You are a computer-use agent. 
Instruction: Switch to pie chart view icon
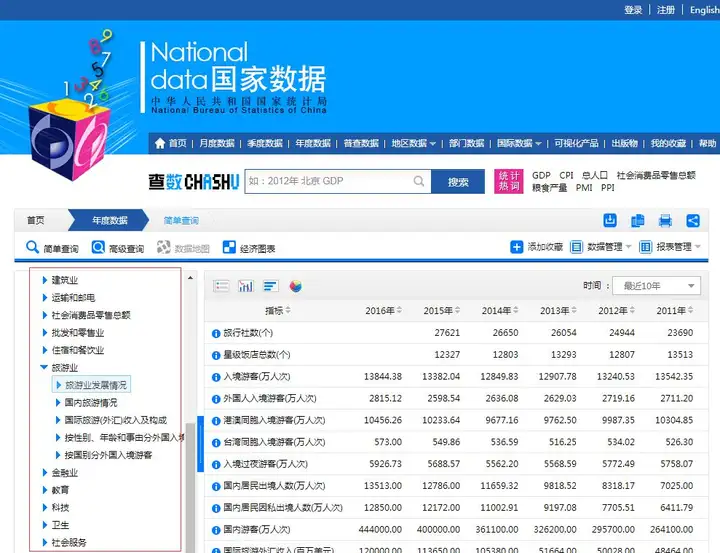click(296, 286)
